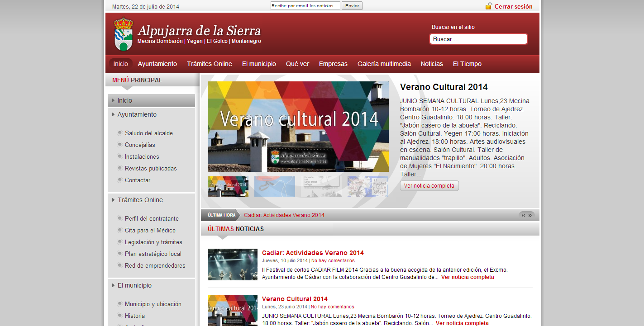Click the municipal coat of arms logo

[124, 34]
